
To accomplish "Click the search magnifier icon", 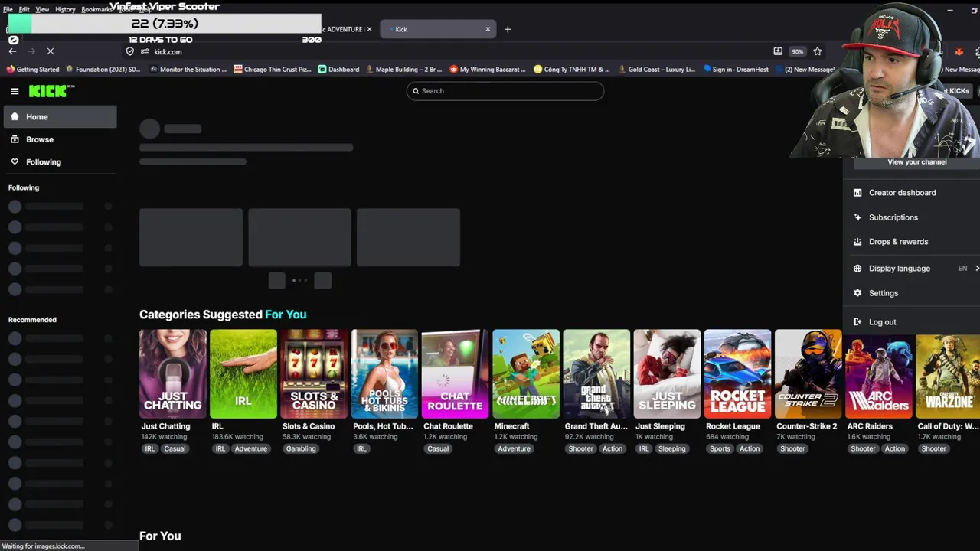I will [416, 91].
